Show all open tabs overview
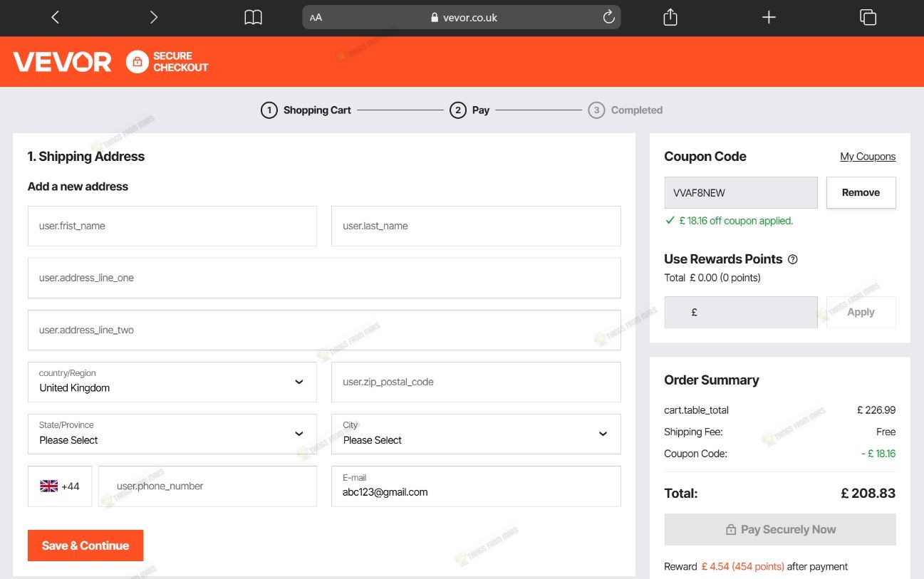Screen dimensions: 924x579 tap(868, 17)
